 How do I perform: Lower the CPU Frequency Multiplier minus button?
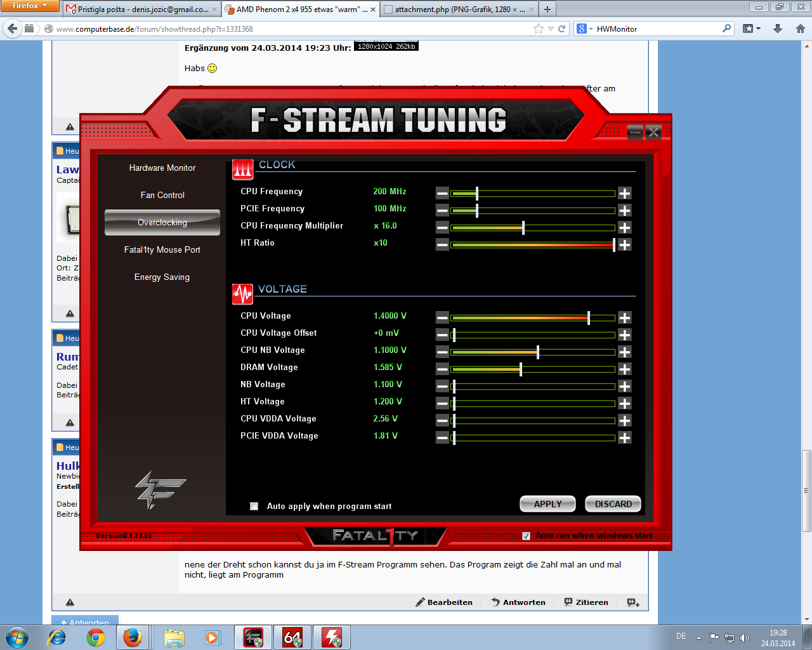pyautogui.click(x=442, y=228)
